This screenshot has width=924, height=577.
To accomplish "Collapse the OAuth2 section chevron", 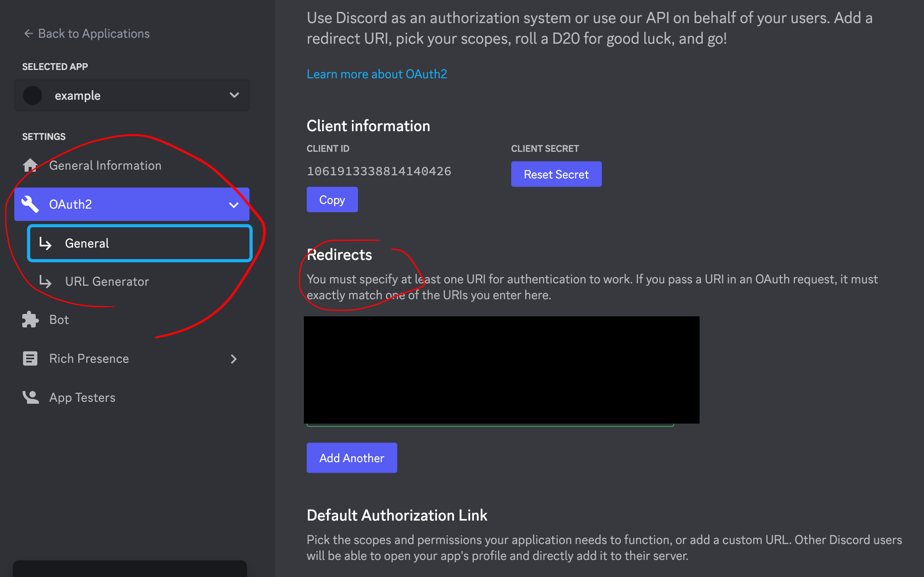I will (234, 205).
